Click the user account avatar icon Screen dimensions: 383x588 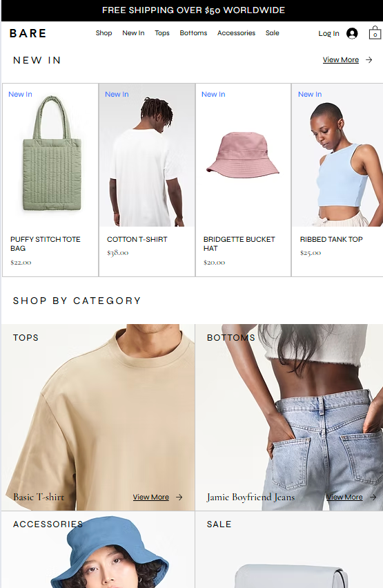352,33
